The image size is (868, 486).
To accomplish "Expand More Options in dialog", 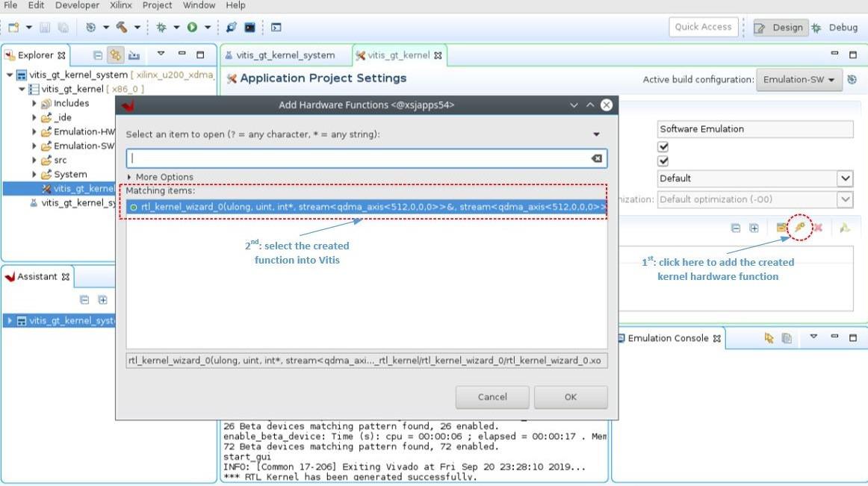I will pos(129,177).
